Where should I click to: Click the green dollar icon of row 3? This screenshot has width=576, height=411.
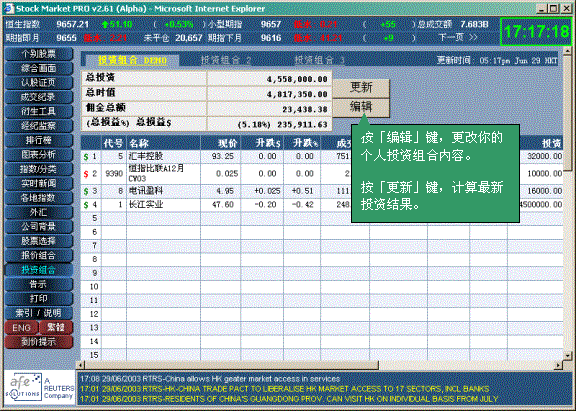click(86, 191)
